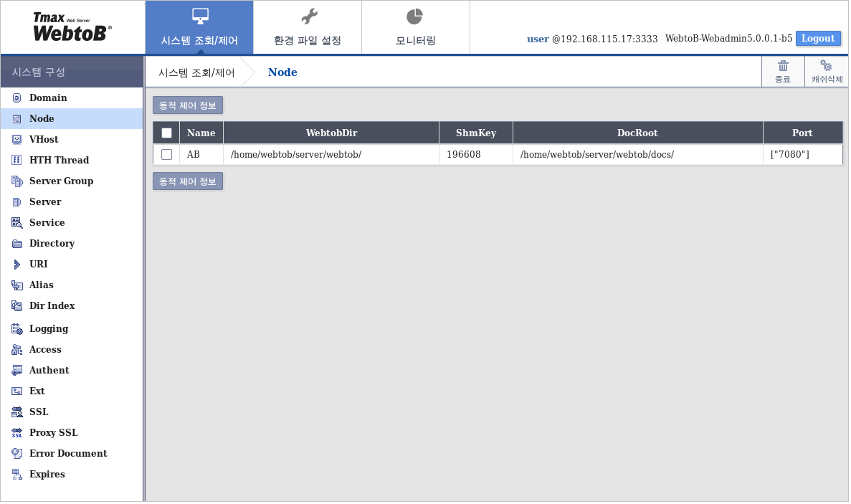Click the Server Group sidebar icon
The image size is (851, 504).
pos(16,181)
